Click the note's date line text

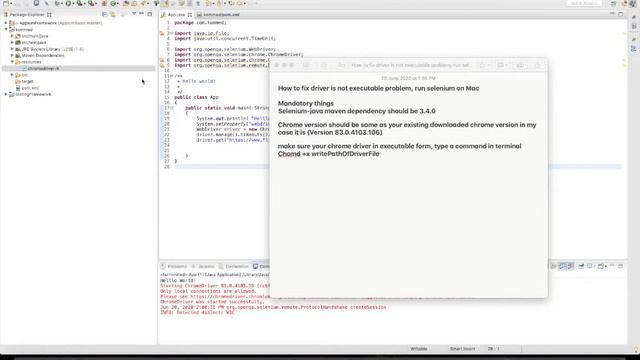click(x=408, y=78)
